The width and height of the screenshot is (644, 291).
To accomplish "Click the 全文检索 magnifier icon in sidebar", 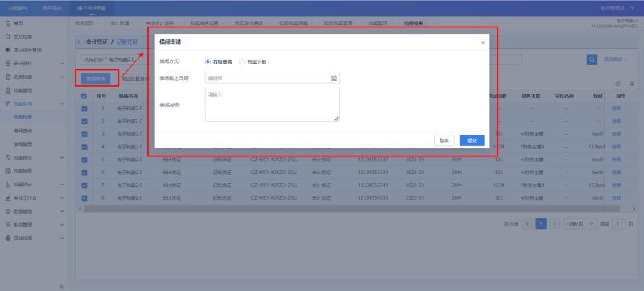I will point(8,36).
